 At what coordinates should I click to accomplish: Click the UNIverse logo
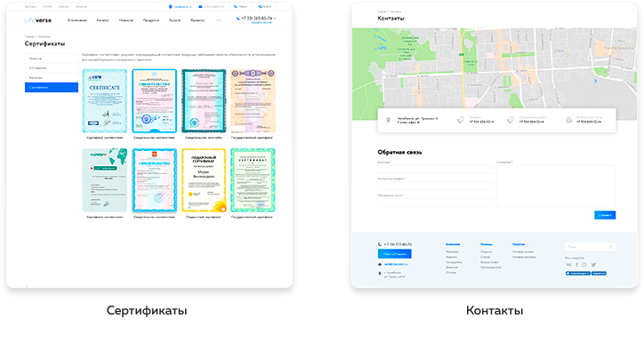tap(37, 20)
